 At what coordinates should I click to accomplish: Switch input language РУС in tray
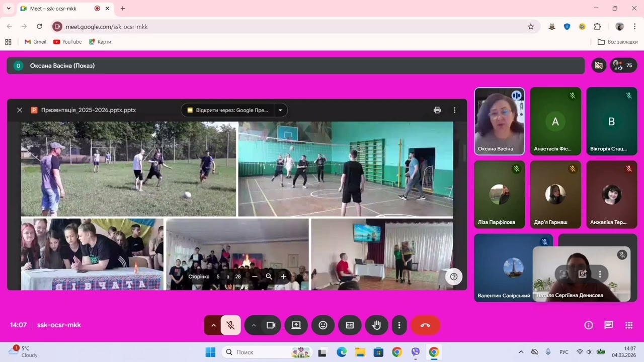564,352
